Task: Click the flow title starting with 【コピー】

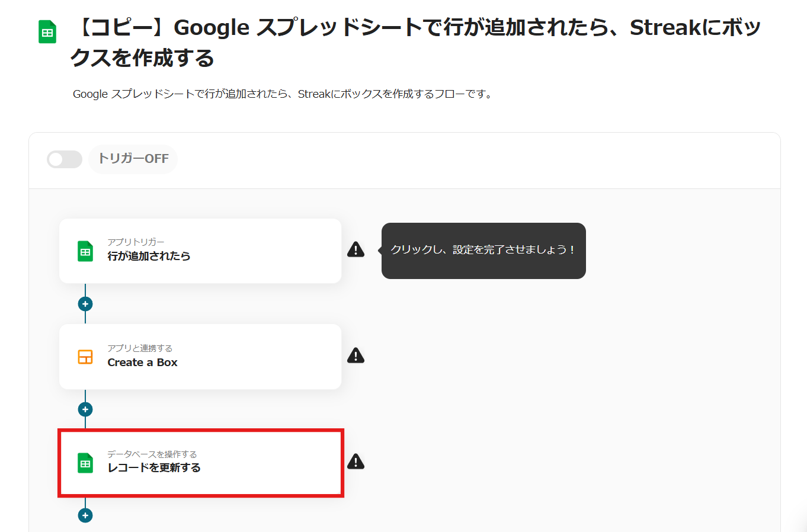Action: 415,43
